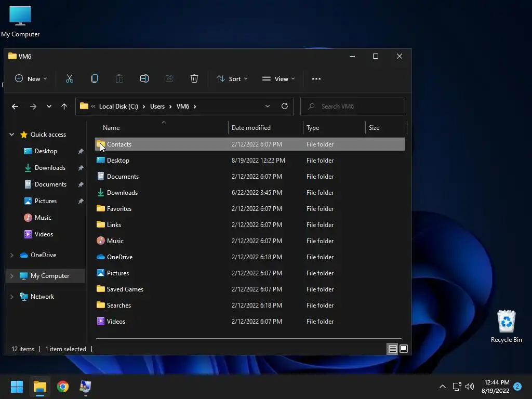Select the Contacts folder row

coord(250,144)
